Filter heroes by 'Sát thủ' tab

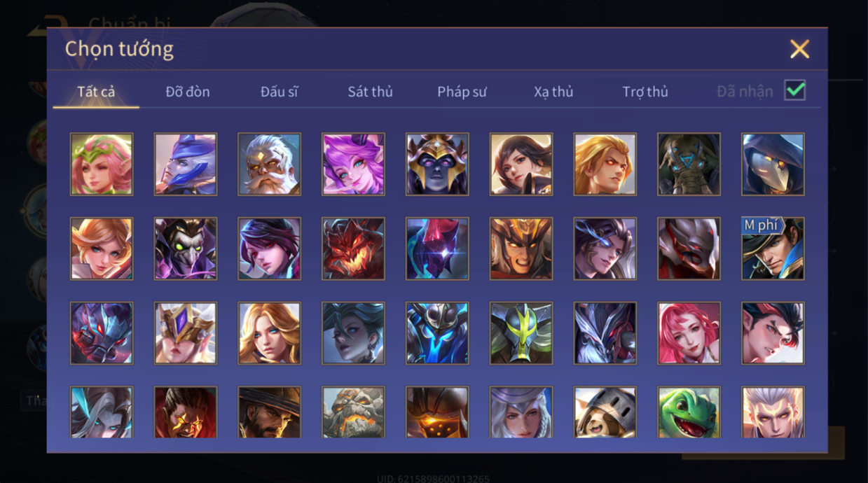pyautogui.click(x=370, y=92)
